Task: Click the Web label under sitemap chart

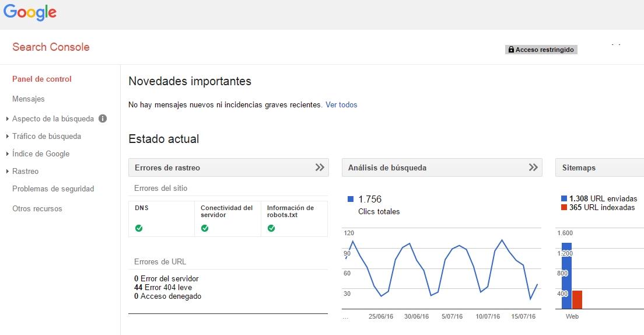Action: click(572, 316)
